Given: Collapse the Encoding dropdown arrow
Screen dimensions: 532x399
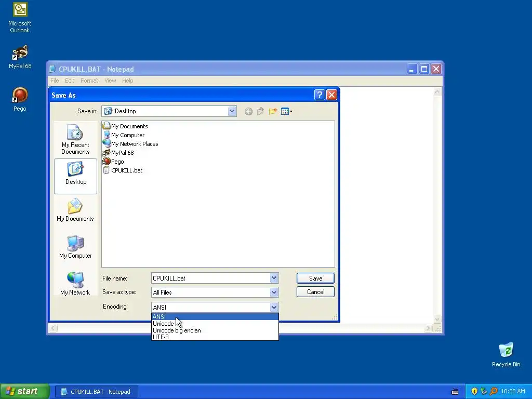Looking at the screenshot, I should tap(274, 307).
